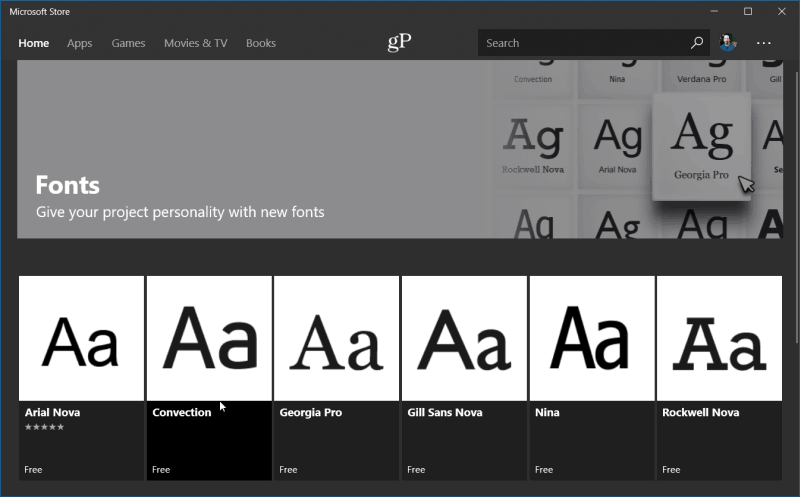Click the banner subtitle about new fonts
Image resolution: width=800 pixels, height=497 pixels.
[x=180, y=212]
